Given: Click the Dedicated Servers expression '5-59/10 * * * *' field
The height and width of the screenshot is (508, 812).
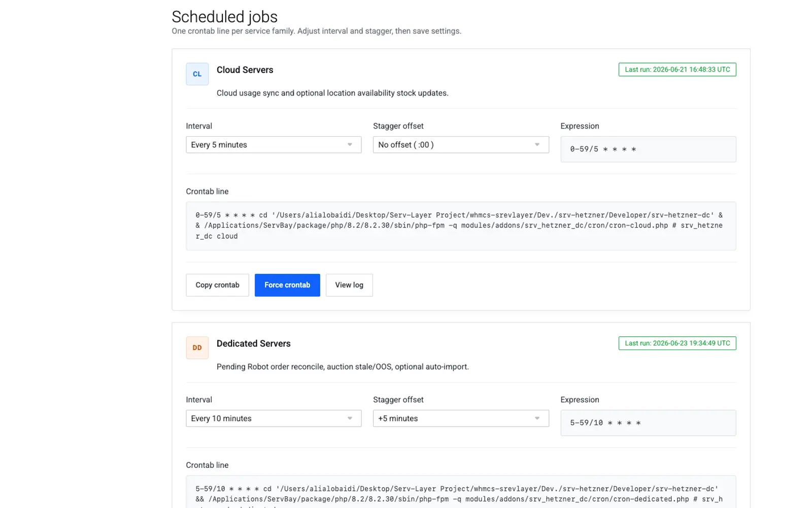Looking at the screenshot, I should [x=648, y=423].
